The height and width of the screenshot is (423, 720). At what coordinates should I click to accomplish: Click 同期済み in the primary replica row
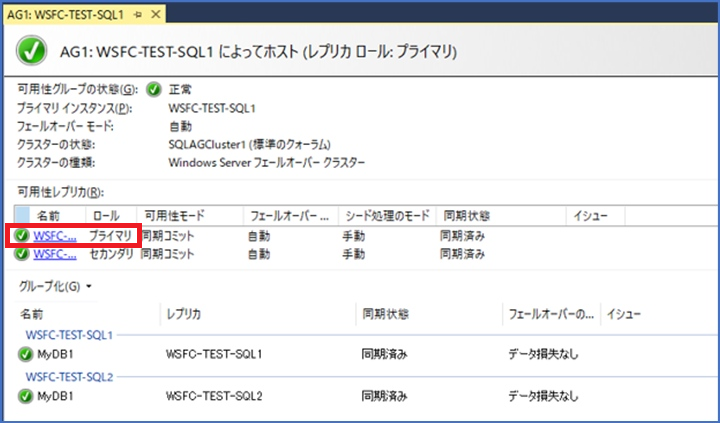(x=462, y=236)
